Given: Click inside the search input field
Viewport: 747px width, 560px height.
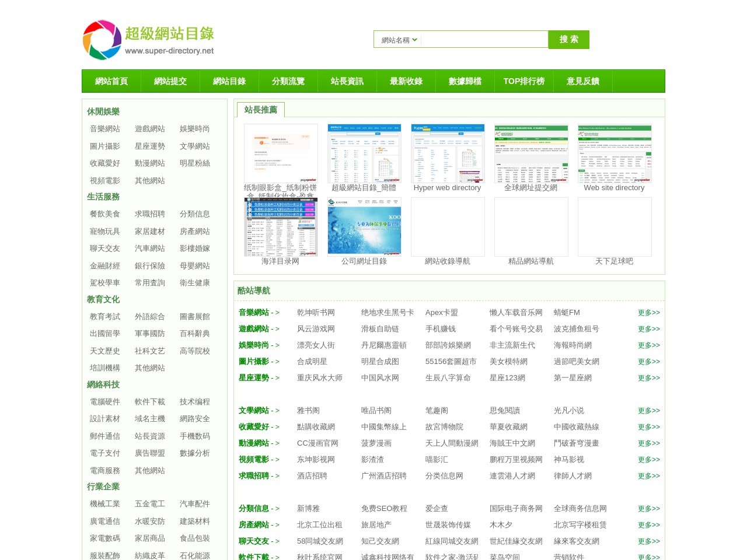Looking at the screenshot, I should 484,40.
